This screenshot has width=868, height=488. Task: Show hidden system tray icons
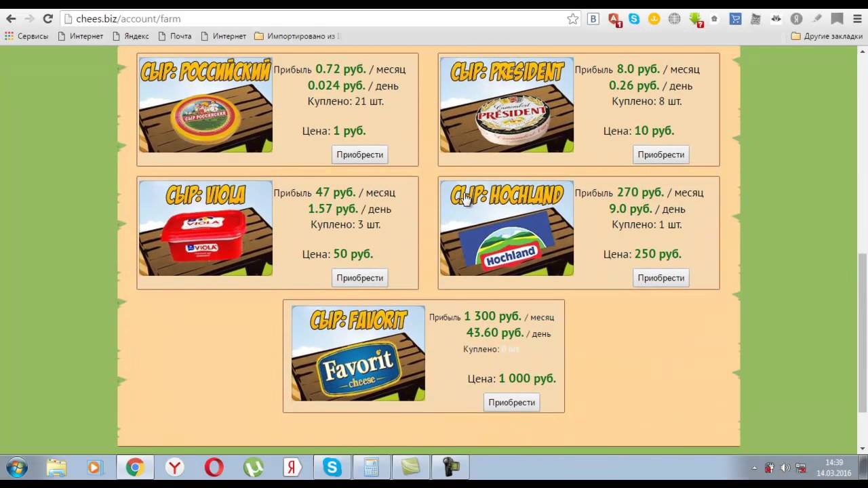pyautogui.click(x=754, y=468)
